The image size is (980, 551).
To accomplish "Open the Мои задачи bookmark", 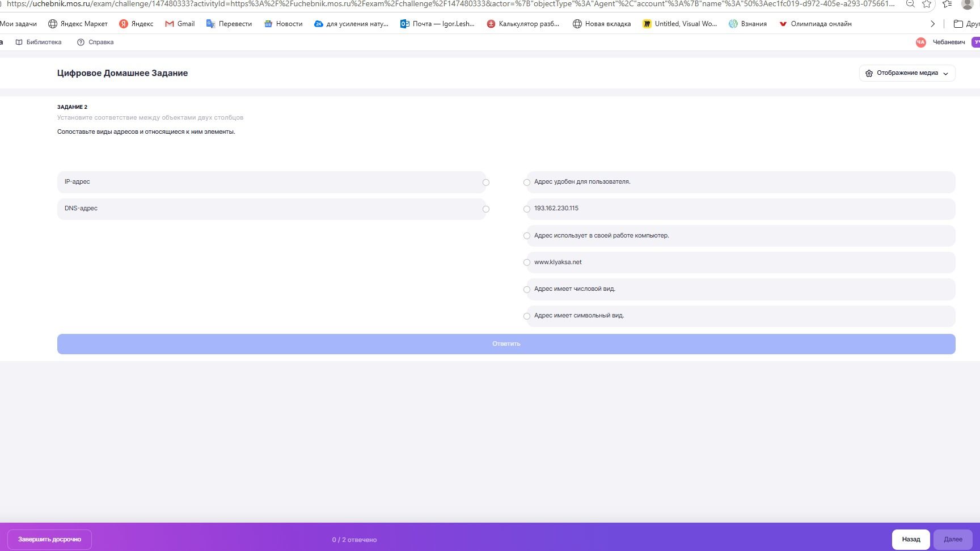I will click(18, 24).
